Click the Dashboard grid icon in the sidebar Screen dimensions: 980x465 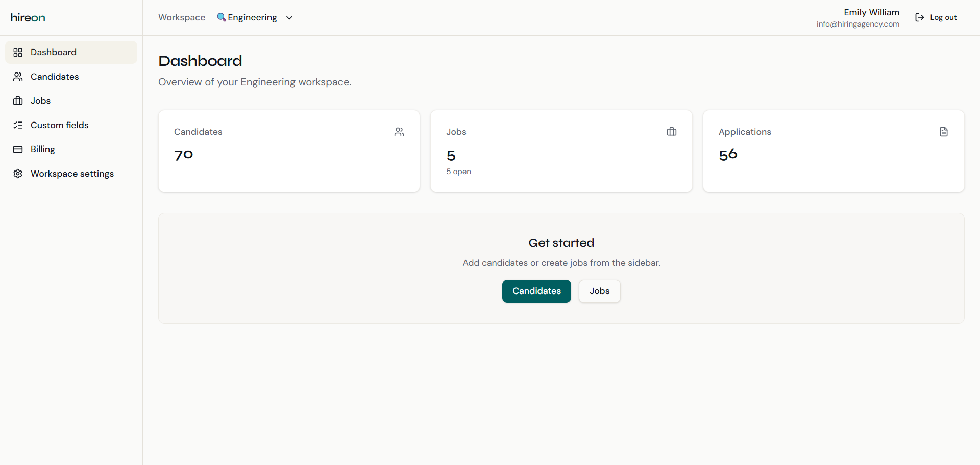point(18,52)
